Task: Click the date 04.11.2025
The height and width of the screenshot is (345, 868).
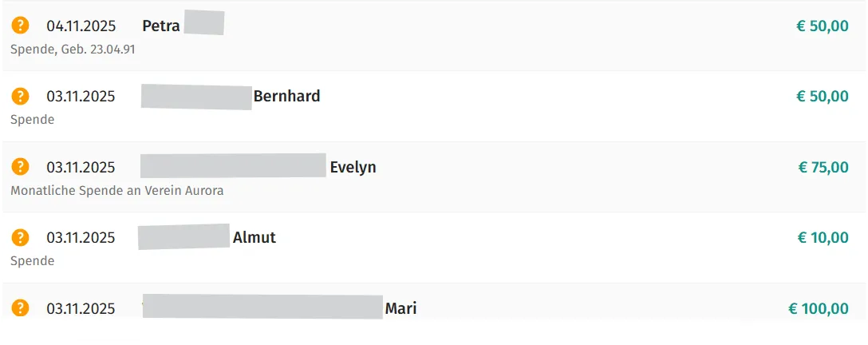Action: coord(81,26)
